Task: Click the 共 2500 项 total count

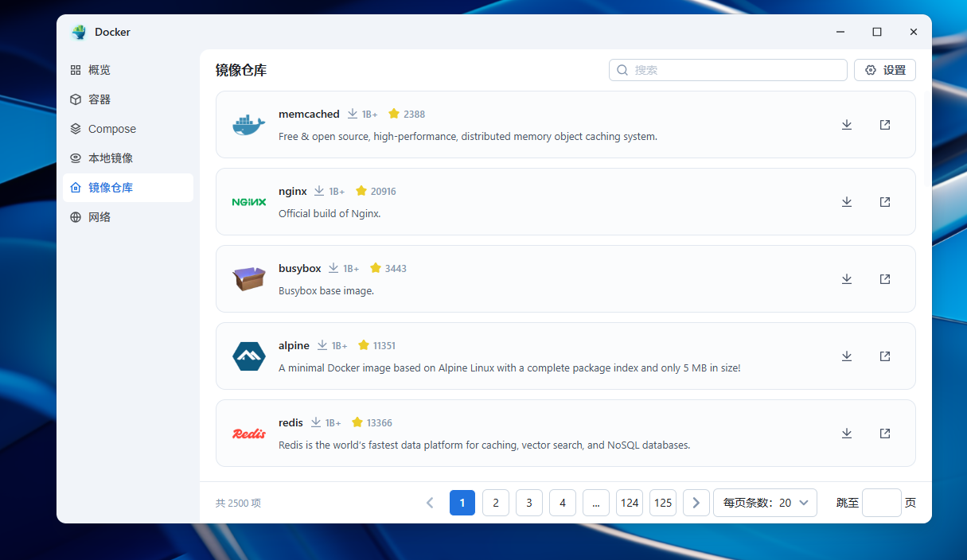Action: [238, 504]
